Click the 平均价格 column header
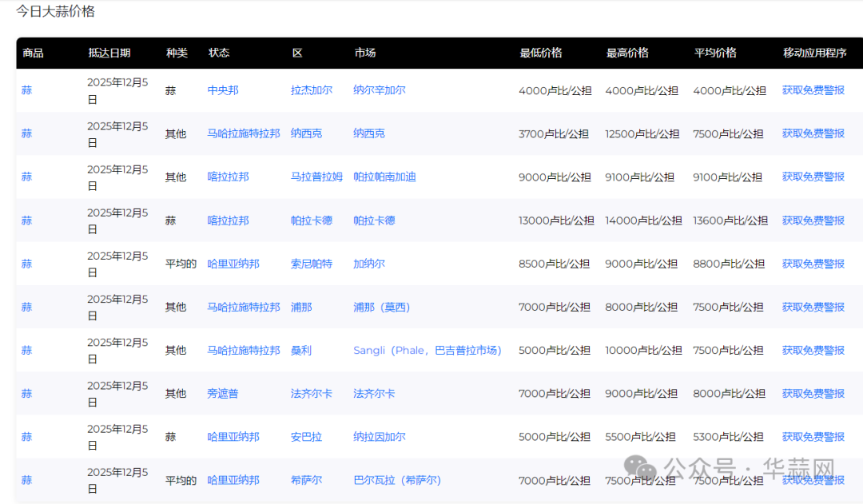The width and height of the screenshot is (863, 504). click(715, 53)
